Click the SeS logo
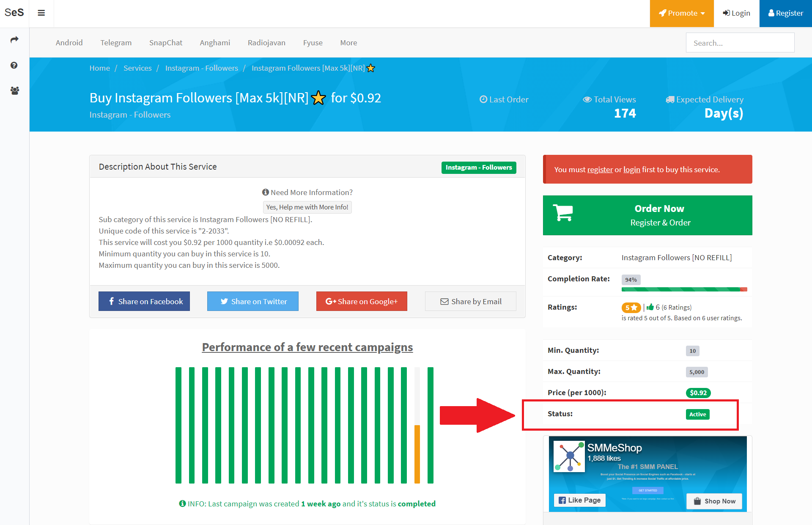 (14, 13)
